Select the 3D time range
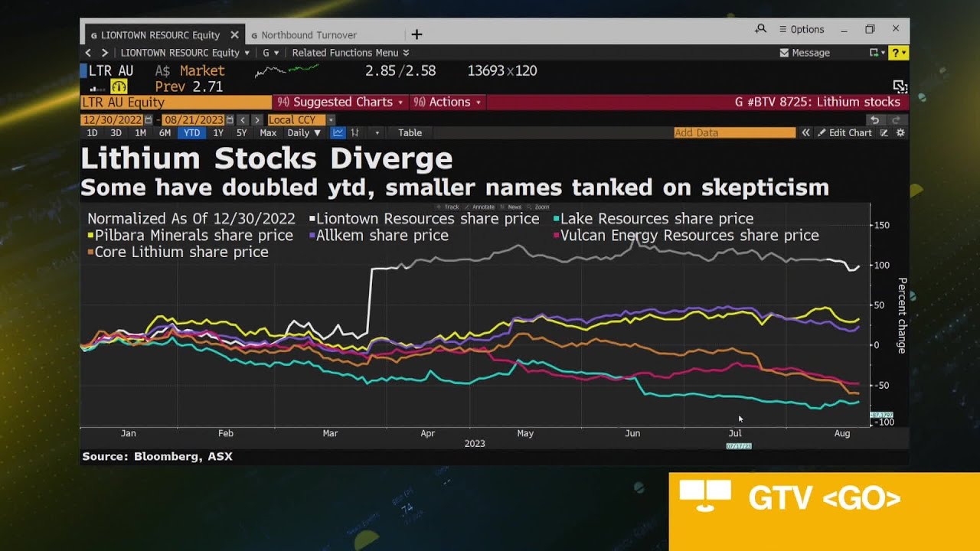 coord(116,132)
